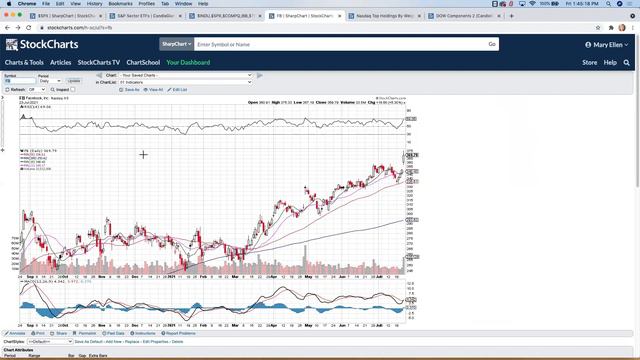640x360 pixels.
Task: Reload the page with the refresh icon
Action: (x=29, y=28)
